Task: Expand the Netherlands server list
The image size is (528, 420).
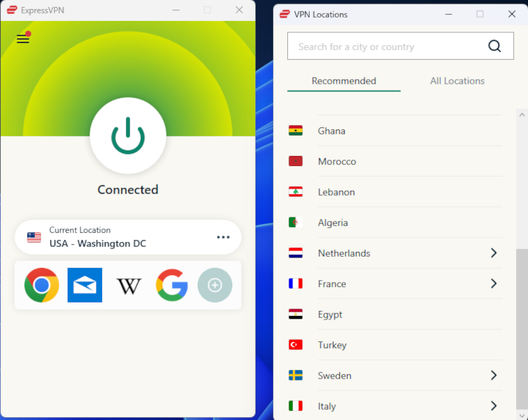Action: (494, 253)
